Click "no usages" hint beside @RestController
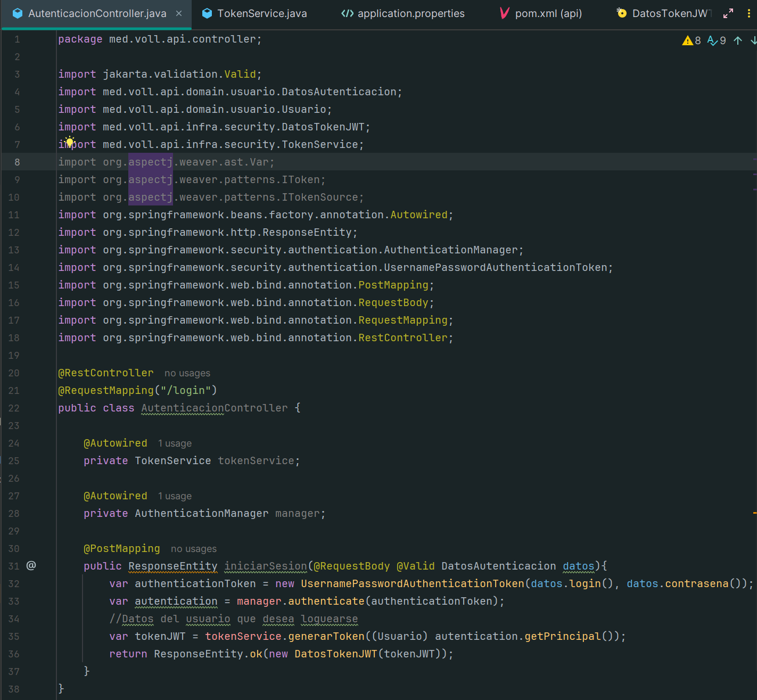The image size is (757, 700). [x=187, y=373]
